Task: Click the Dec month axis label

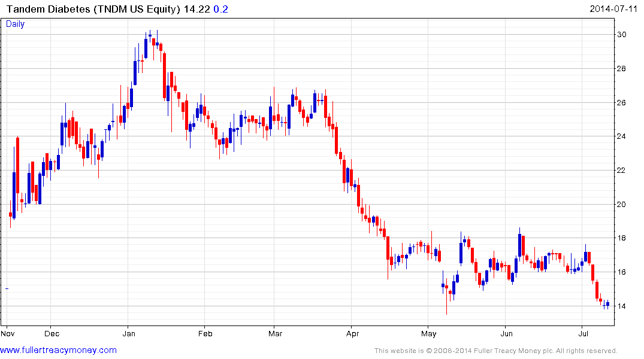Action: pos(52,333)
